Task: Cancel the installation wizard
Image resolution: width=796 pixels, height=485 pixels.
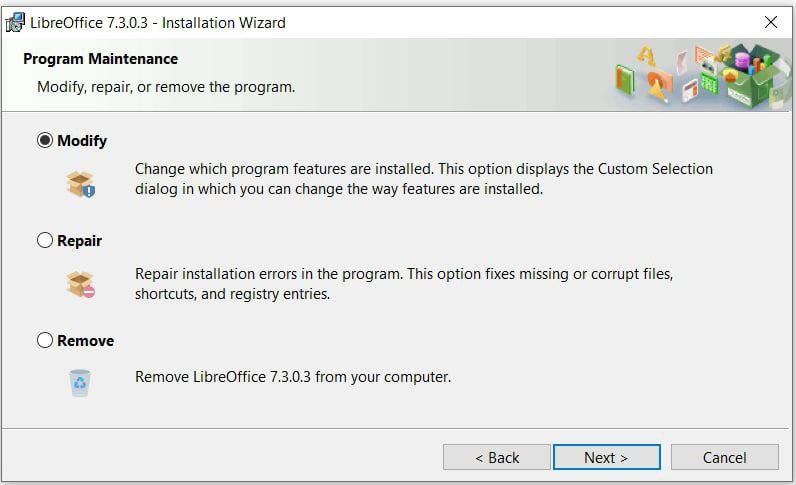Action: tap(724, 458)
